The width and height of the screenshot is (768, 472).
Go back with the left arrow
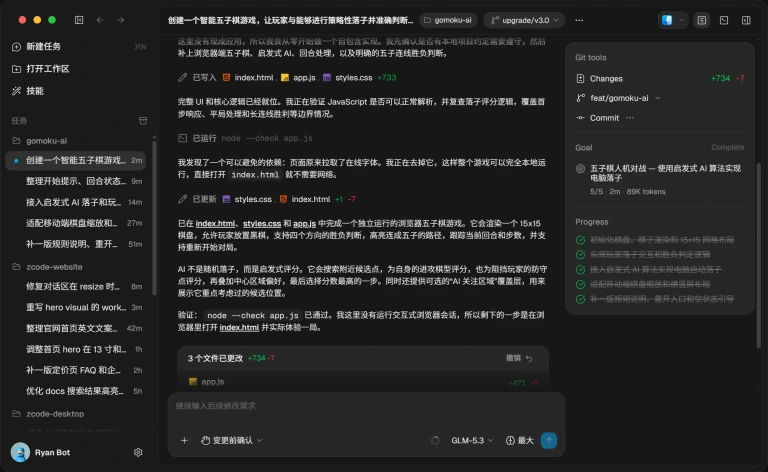[x=100, y=20]
